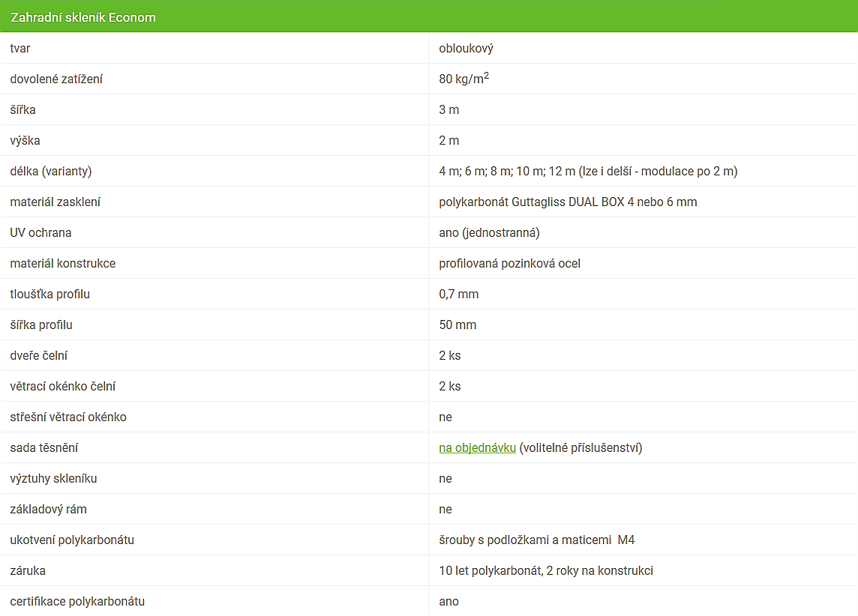This screenshot has width=858, height=616.
Task: Select the 'délka (varianty)' label
Action: click(51, 171)
